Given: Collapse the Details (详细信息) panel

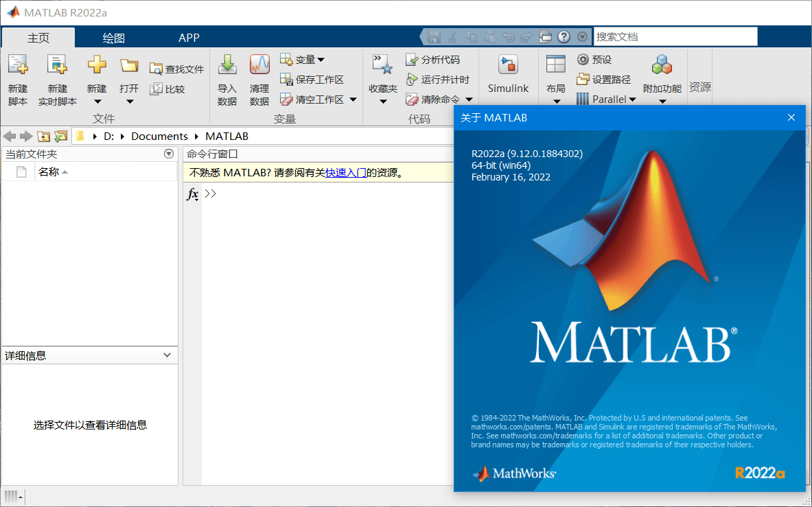Looking at the screenshot, I should point(167,355).
